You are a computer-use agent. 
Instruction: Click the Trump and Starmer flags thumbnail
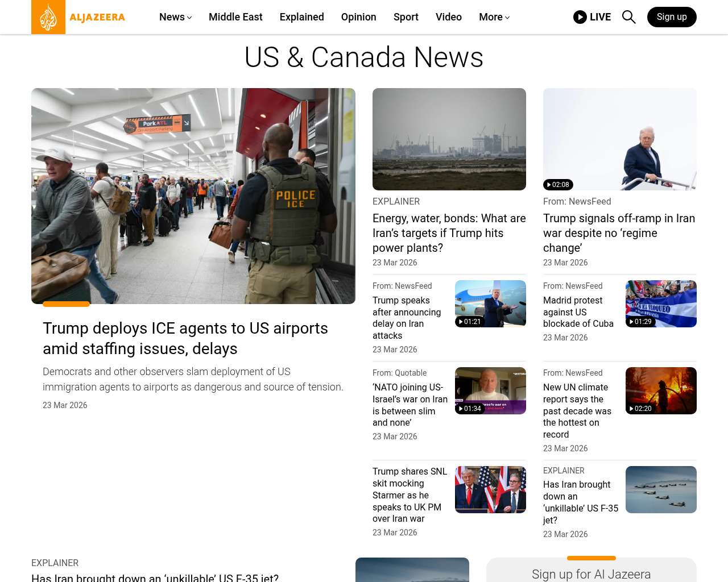point(490,489)
